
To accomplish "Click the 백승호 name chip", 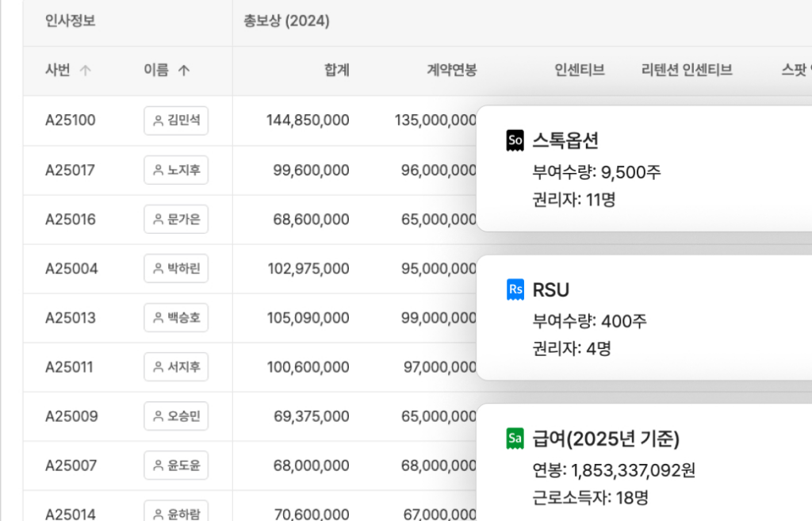I will point(176,318).
